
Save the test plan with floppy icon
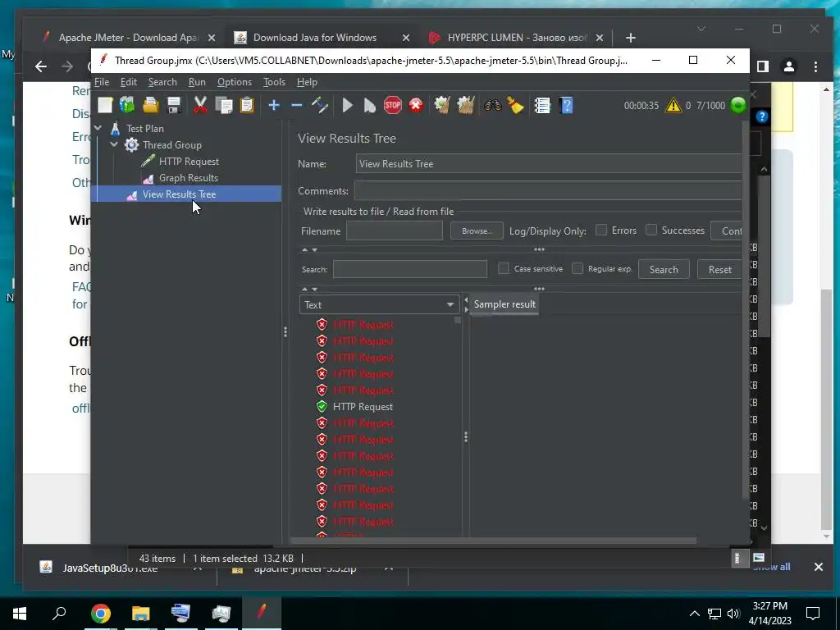coord(174,105)
